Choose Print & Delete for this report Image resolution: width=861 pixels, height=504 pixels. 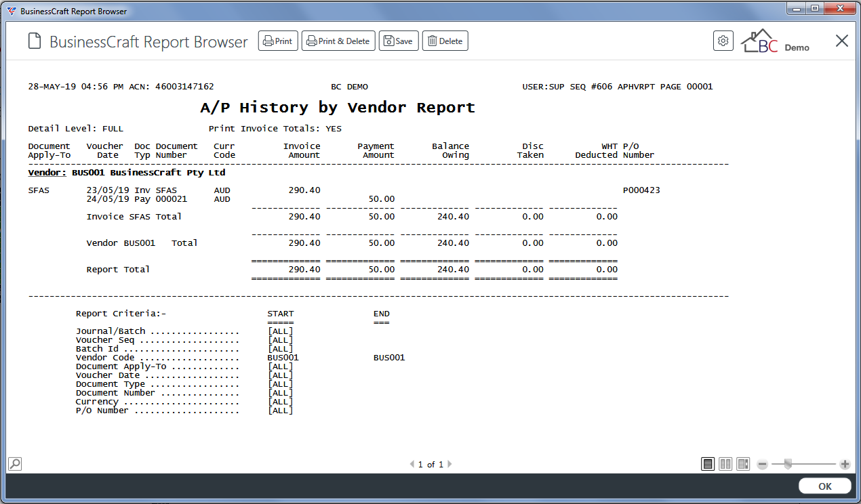pos(338,41)
